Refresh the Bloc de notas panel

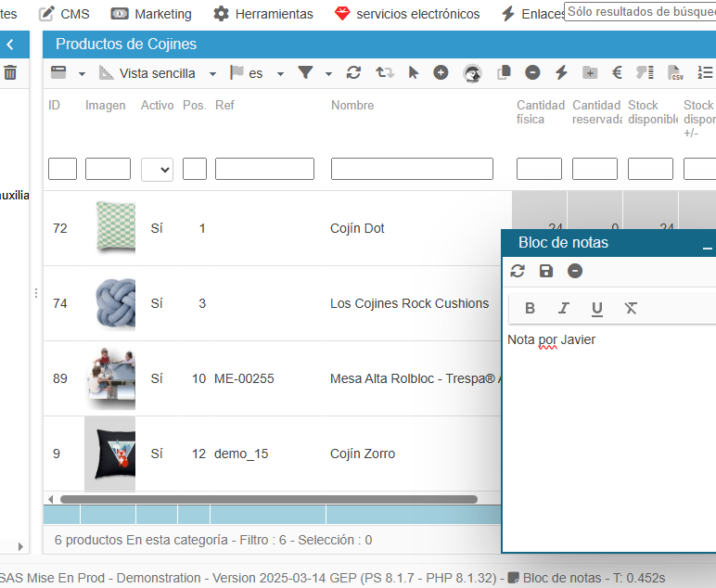click(518, 271)
